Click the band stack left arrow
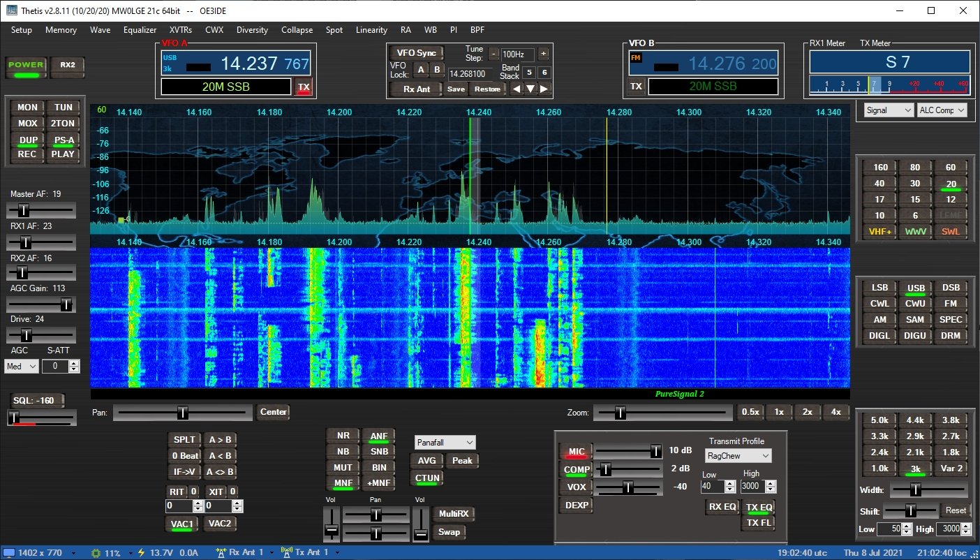Viewport: 980px width, 560px height. 516,89
